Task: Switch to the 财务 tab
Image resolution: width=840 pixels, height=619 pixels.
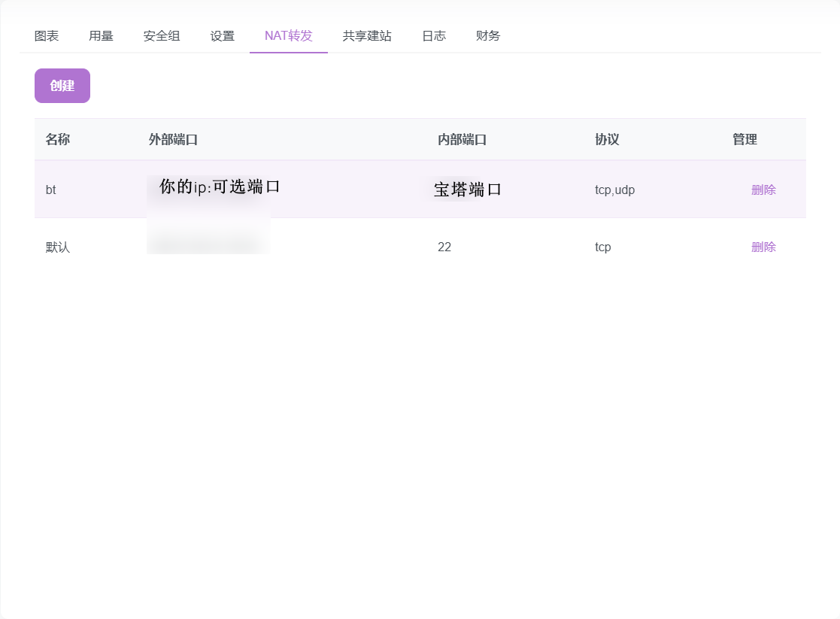Action: point(488,35)
